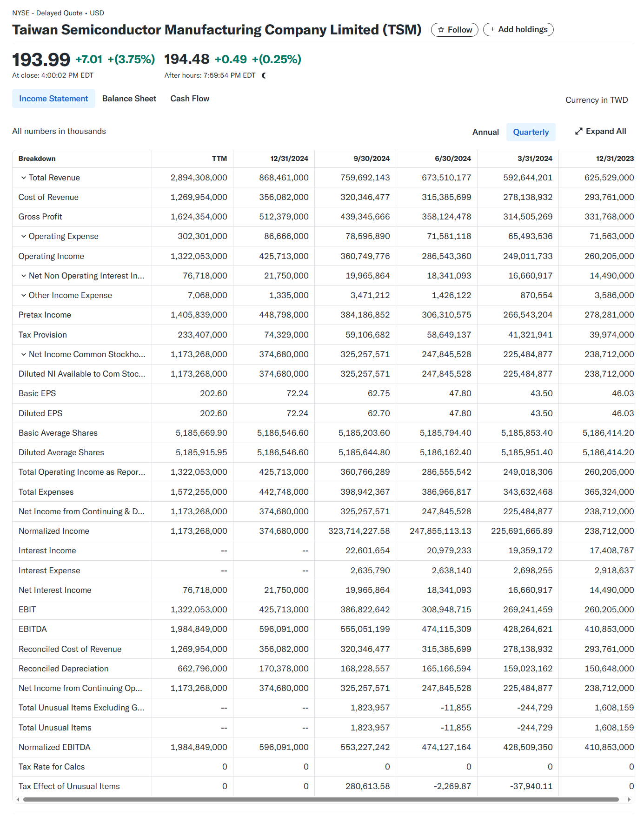Click the Normalized Income row label

(54, 531)
